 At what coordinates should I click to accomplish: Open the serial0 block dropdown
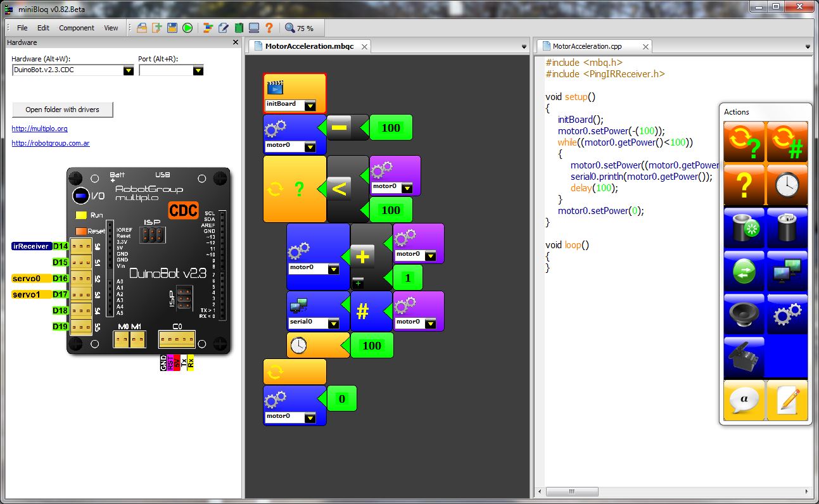[334, 324]
